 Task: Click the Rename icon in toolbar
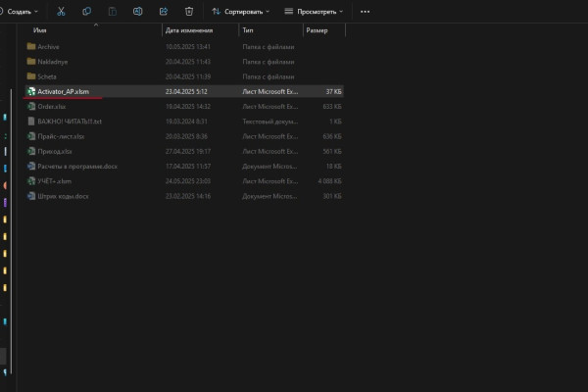pos(137,12)
